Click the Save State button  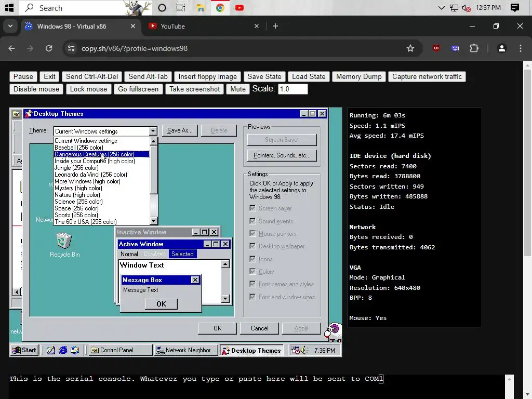click(x=264, y=77)
